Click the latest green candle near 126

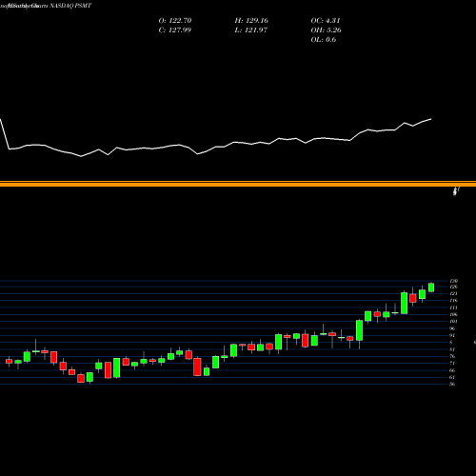(x=431, y=288)
